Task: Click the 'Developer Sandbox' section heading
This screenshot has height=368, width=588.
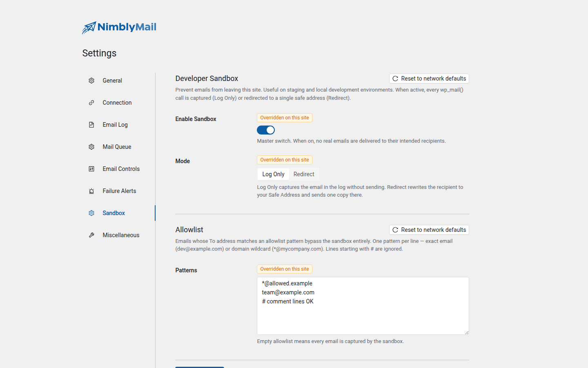Action: 207,79
